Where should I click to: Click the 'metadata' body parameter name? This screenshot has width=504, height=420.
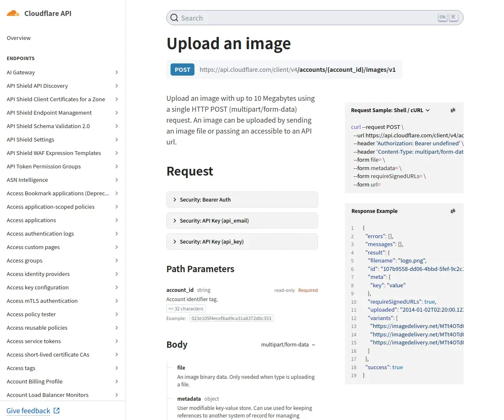click(189, 399)
